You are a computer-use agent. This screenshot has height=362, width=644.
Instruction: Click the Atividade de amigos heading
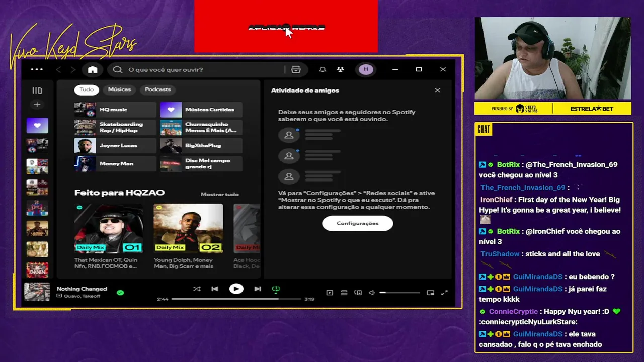pos(305,90)
